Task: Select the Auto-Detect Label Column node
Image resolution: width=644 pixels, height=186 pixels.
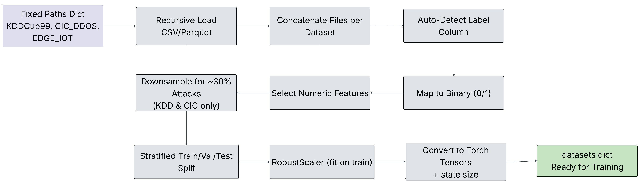Action: [453, 26]
